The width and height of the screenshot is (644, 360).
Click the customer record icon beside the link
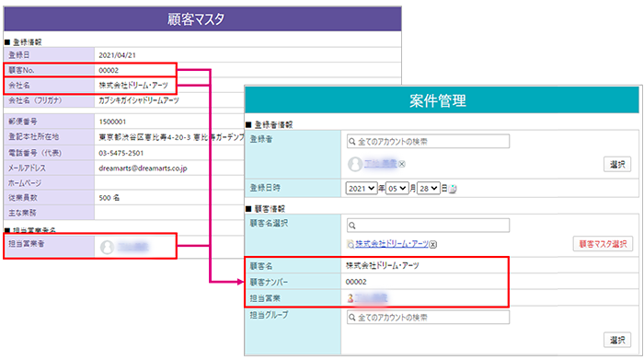351,244
